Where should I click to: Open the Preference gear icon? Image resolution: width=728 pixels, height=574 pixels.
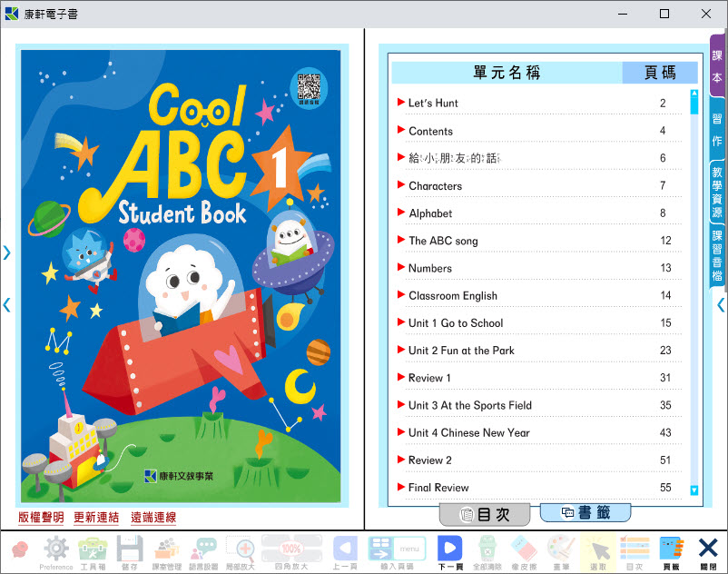[x=56, y=550]
